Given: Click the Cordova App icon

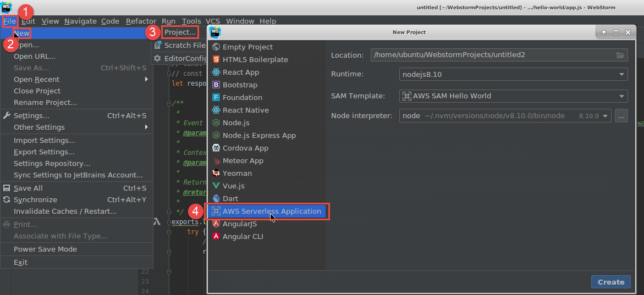Looking at the screenshot, I should pos(216,148).
